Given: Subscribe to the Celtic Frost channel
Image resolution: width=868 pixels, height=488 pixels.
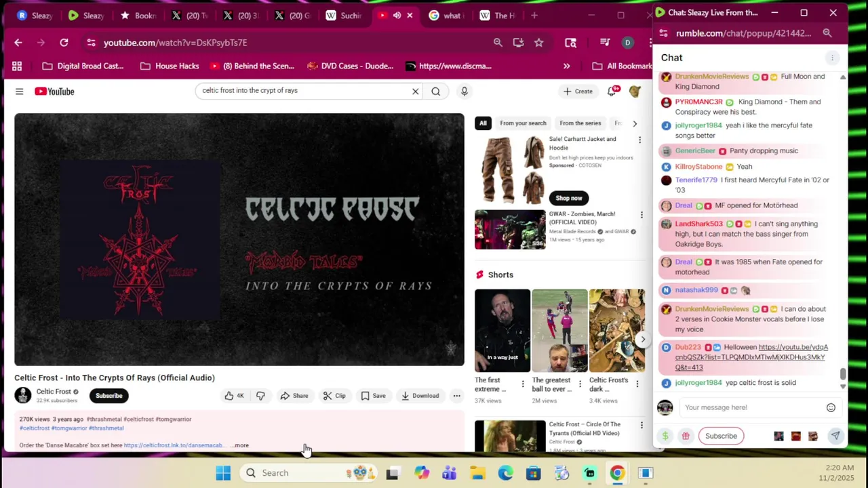Looking at the screenshot, I should click(108, 396).
